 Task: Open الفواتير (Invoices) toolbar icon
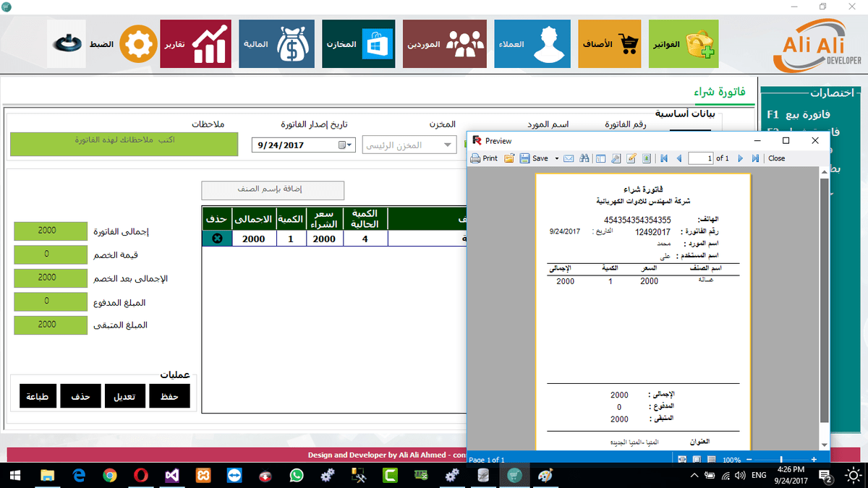[683, 43]
